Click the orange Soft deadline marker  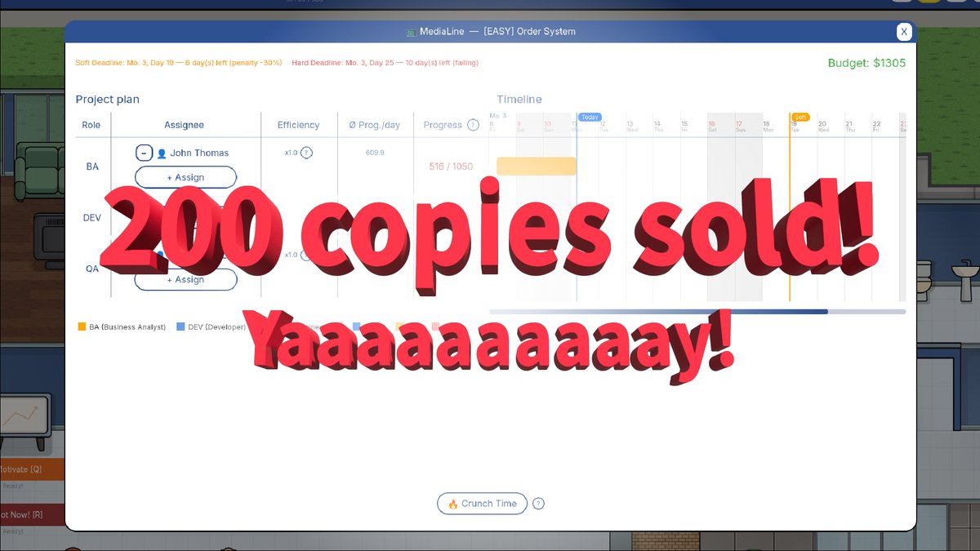pos(800,117)
